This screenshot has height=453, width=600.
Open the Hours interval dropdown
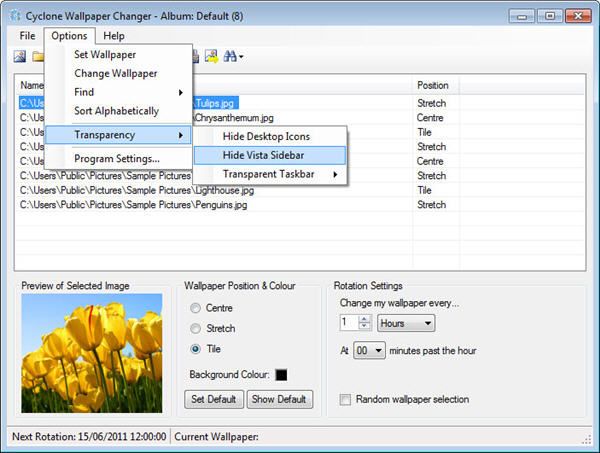click(x=405, y=323)
